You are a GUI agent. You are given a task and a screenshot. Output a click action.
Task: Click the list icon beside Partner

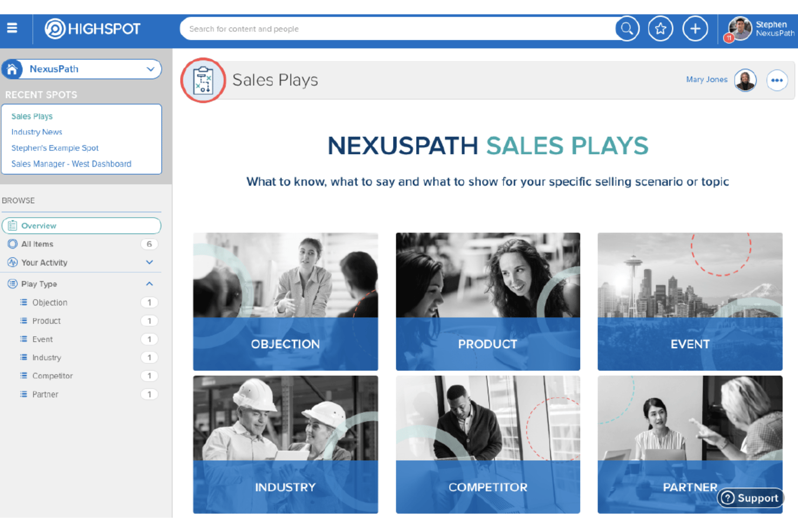(24, 394)
